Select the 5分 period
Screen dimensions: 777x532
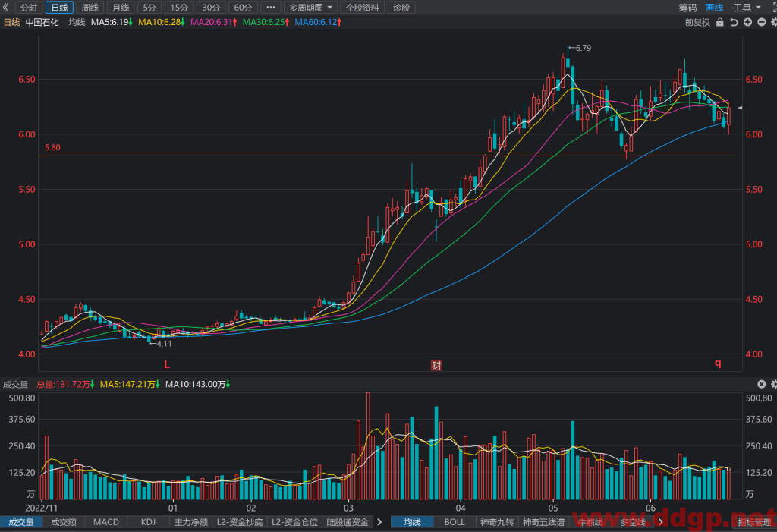149,8
